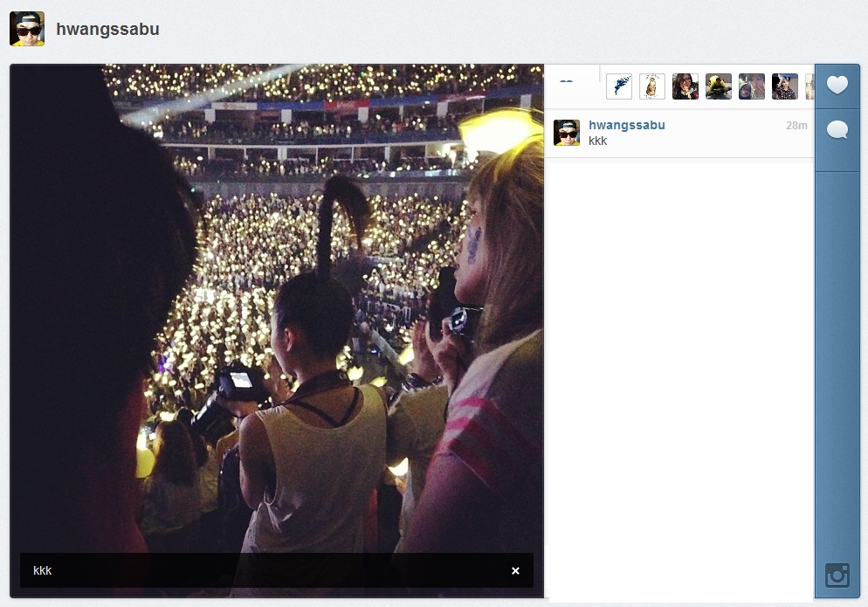This screenshot has height=607, width=868.
Task: Select the liker with glasses avatar
Action: (685, 86)
